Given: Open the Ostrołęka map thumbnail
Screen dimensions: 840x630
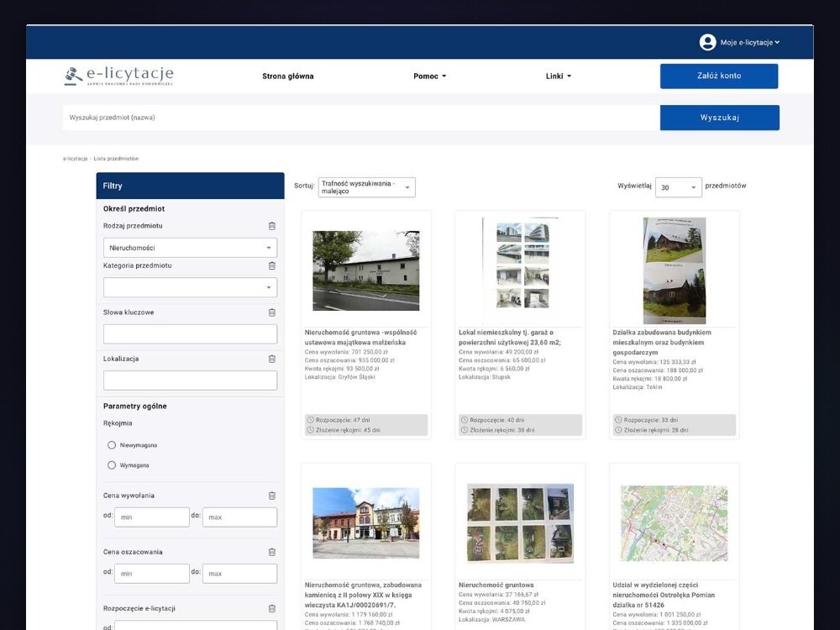Looking at the screenshot, I should [675, 522].
